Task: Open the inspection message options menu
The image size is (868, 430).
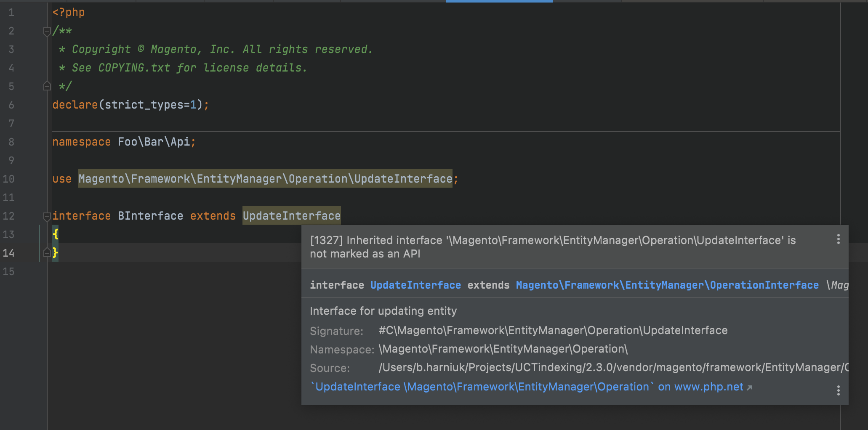Action: (x=838, y=239)
